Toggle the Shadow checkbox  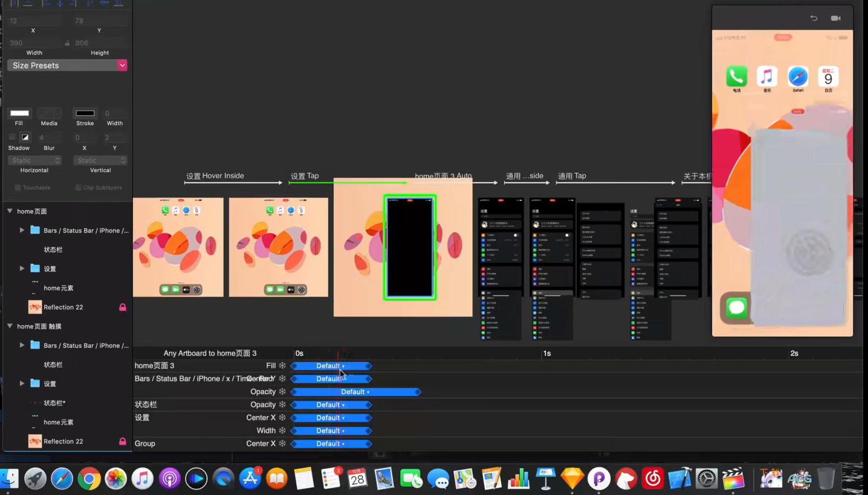pos(12,137)
